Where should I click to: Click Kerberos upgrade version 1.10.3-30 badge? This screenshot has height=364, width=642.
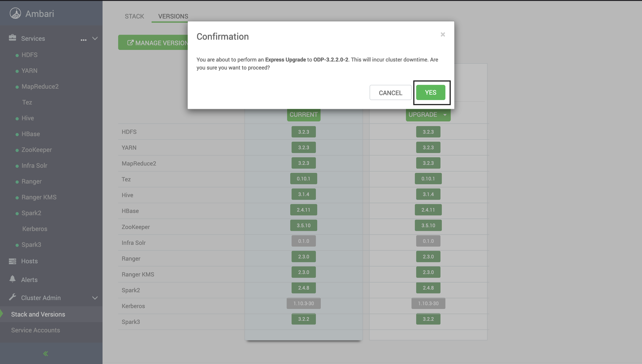pyautogui.click(x=428, y=303)
